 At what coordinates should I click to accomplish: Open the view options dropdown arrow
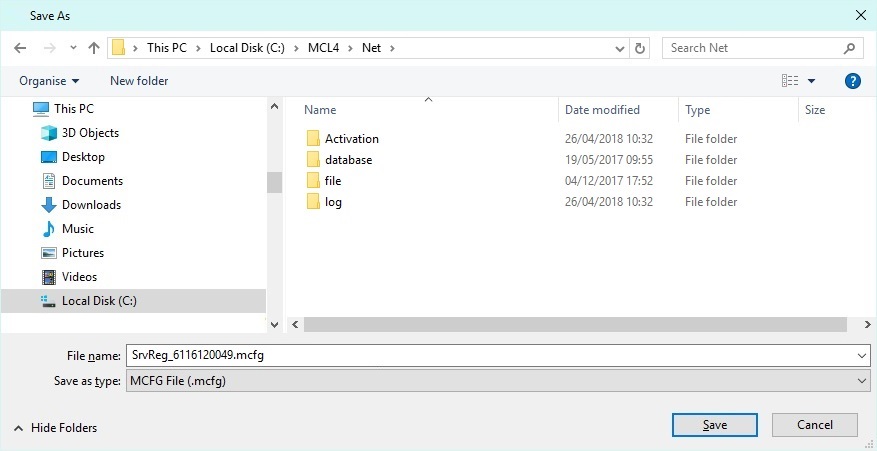811,81
